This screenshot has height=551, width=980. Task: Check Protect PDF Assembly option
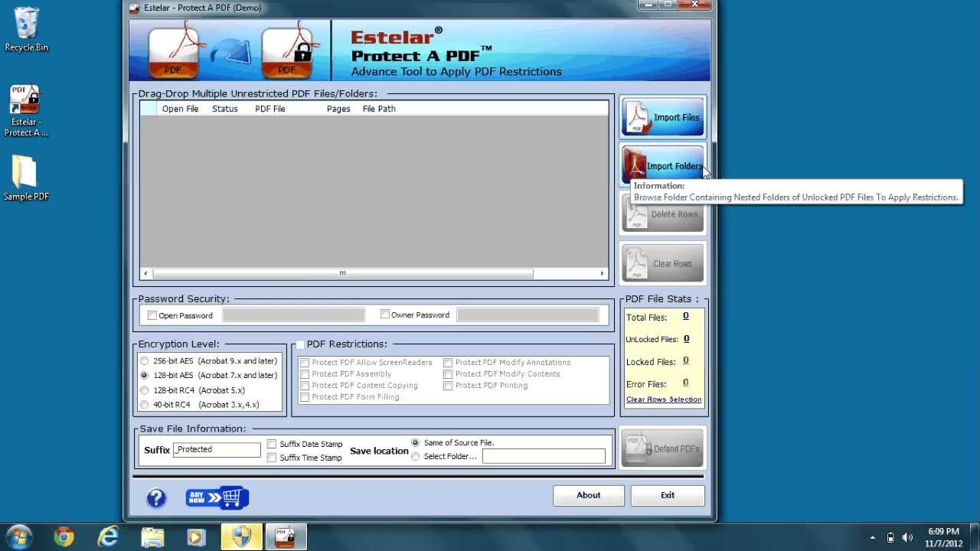pos(305,374)
